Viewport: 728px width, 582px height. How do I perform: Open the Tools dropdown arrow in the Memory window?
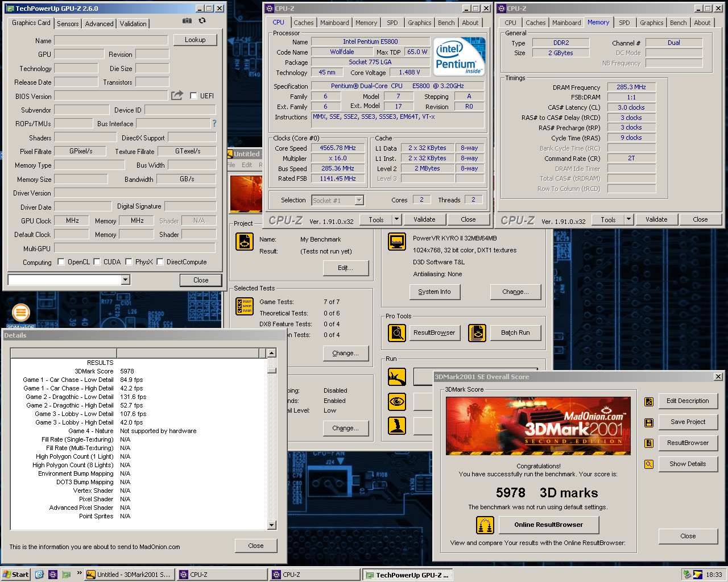pyautogui.click(x=628, y=219)
